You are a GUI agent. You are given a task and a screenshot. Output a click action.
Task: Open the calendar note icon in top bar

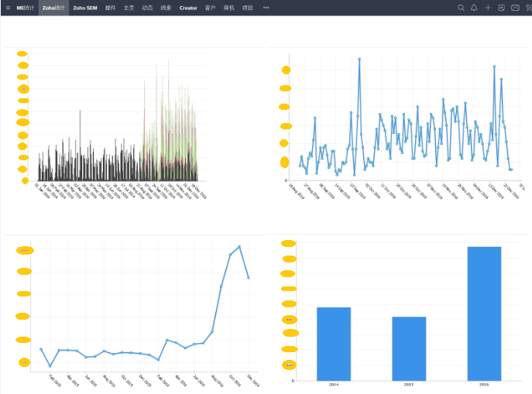click(501, 8)
